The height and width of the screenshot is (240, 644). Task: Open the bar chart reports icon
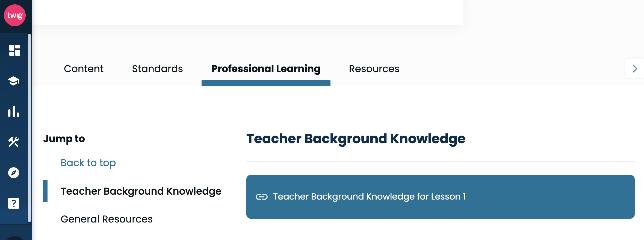(14, 112)
